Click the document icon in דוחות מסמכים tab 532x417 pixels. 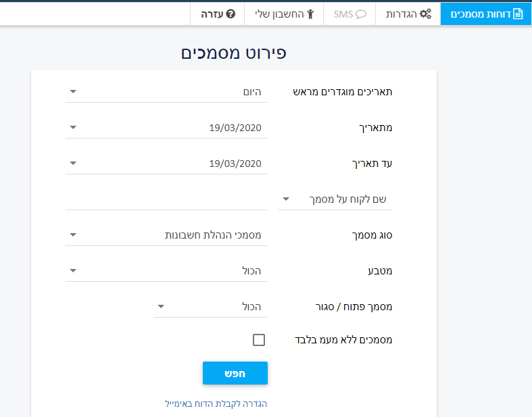click(x=518, y=14)
